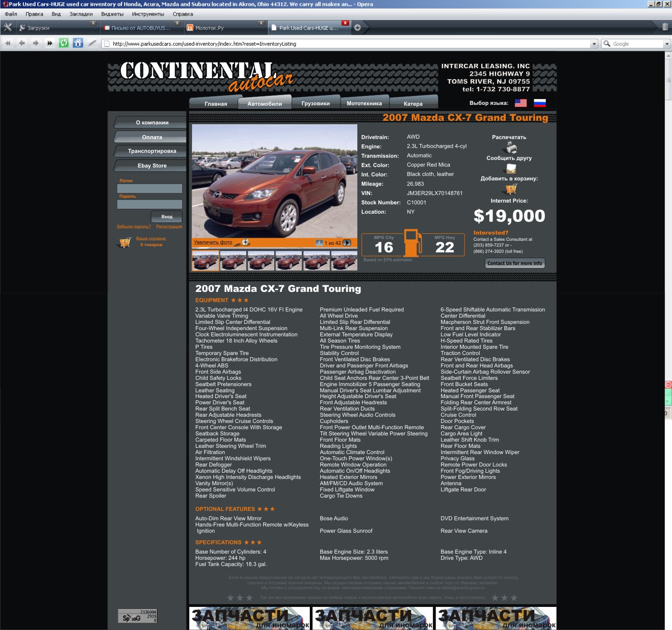Switch language with the US flag

click(520, 103)
